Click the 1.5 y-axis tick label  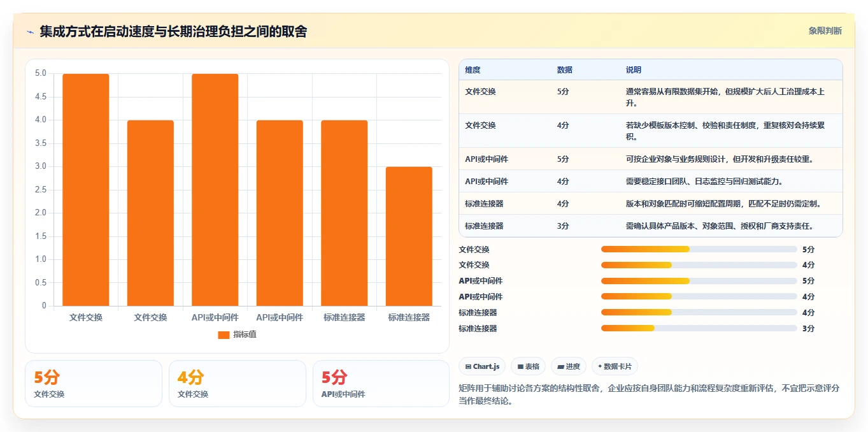point(41,236)
